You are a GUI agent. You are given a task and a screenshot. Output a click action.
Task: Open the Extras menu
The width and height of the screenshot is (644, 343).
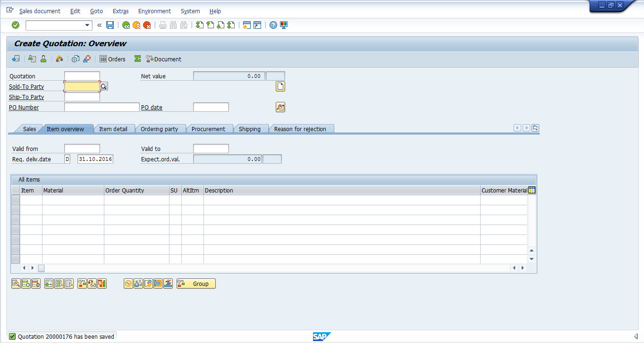pyautogui.click(x=120, y=11)
